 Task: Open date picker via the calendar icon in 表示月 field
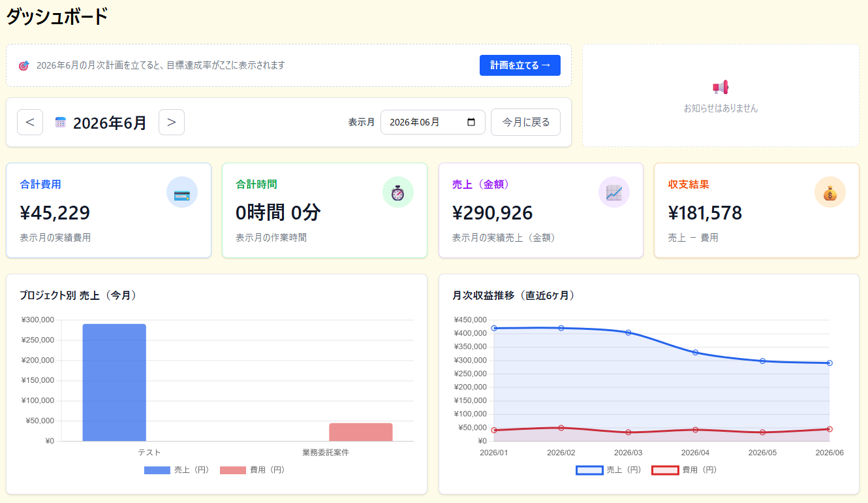[x=472, y=122]
